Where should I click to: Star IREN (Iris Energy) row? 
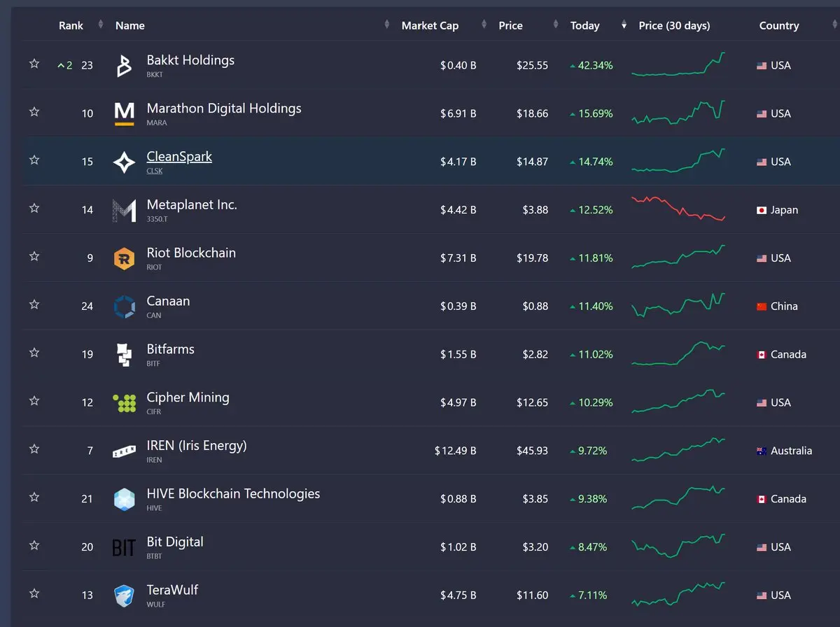[x=34, y=449]
